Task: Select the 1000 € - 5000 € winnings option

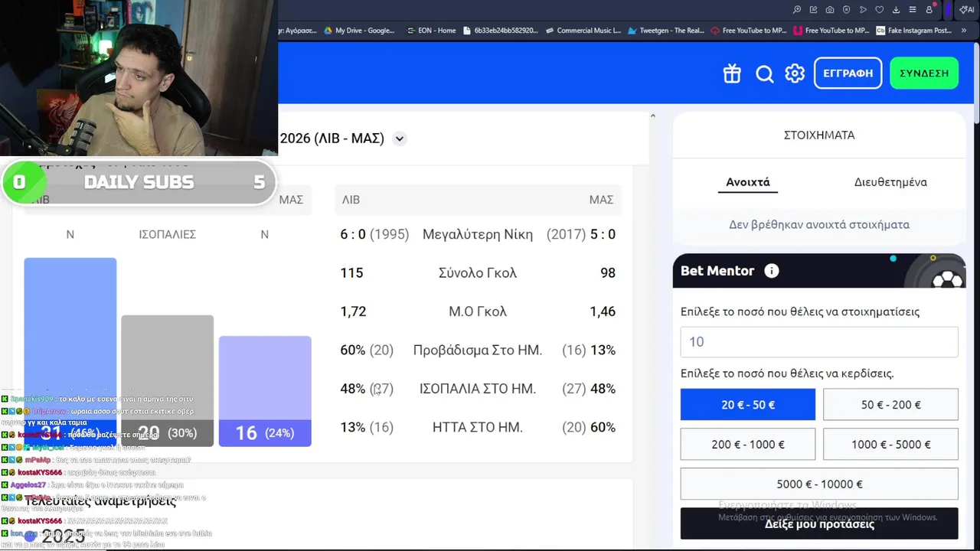Action: click(890, 445)
